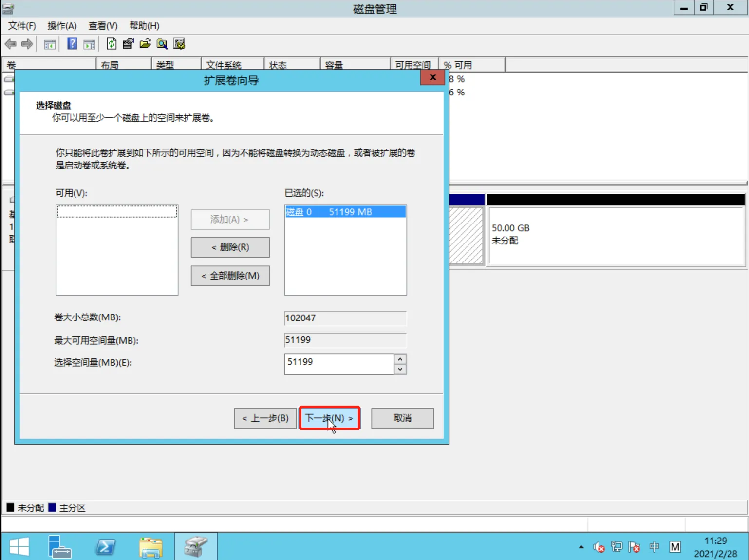Image resolution: width=749 pixels, height=560 pixels.
Task: Click the back navigation arrow icon
Action: tap(11, 44)
